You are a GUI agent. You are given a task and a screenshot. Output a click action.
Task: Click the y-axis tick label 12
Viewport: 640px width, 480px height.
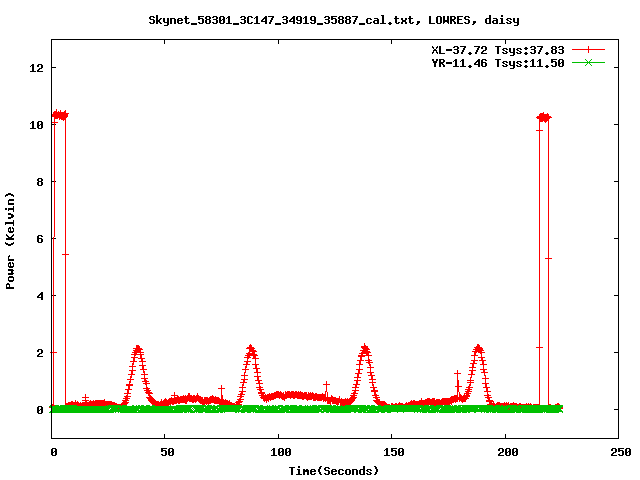[36, 68]
